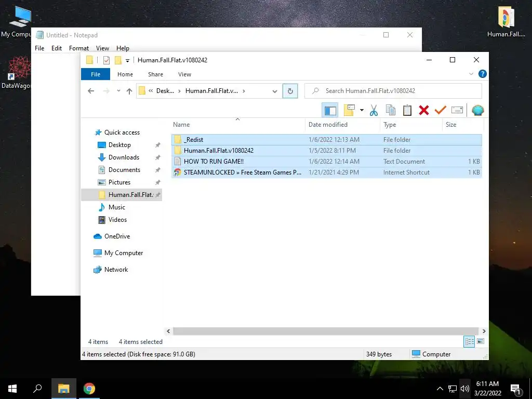Click the new folder quick access icon

[118, 60]
